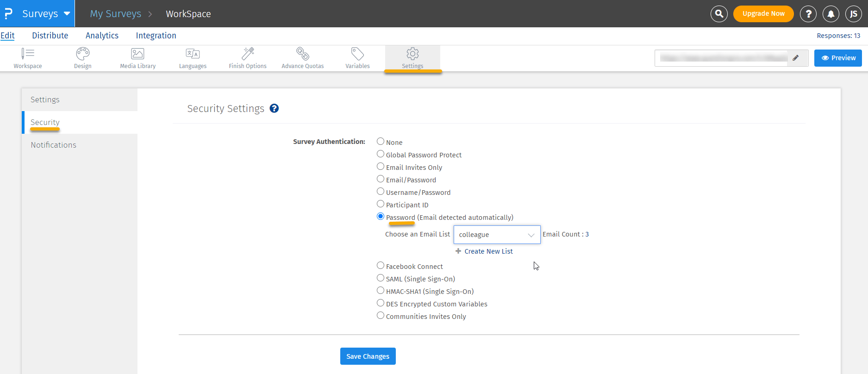The height and width of the screenshot is (374, 868).
Task: Click the search magnifier icon
Action: 719,14
